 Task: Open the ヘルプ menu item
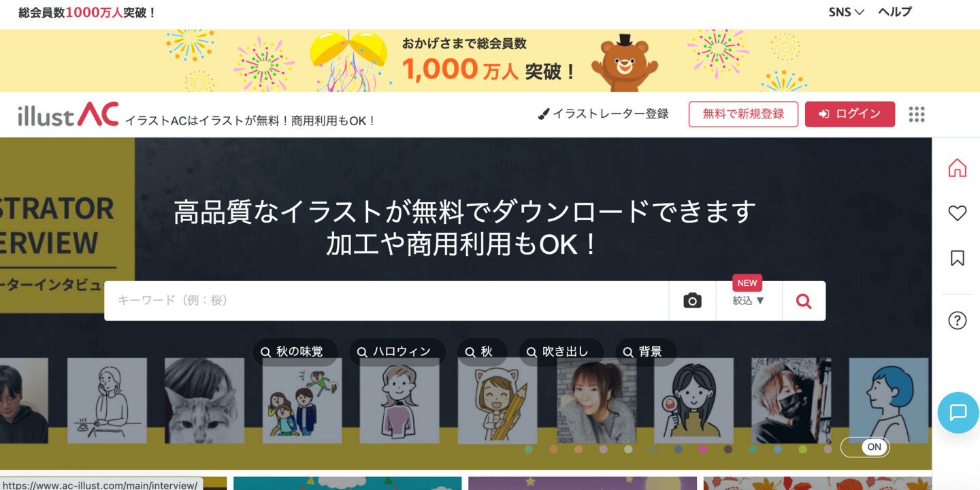894,12
